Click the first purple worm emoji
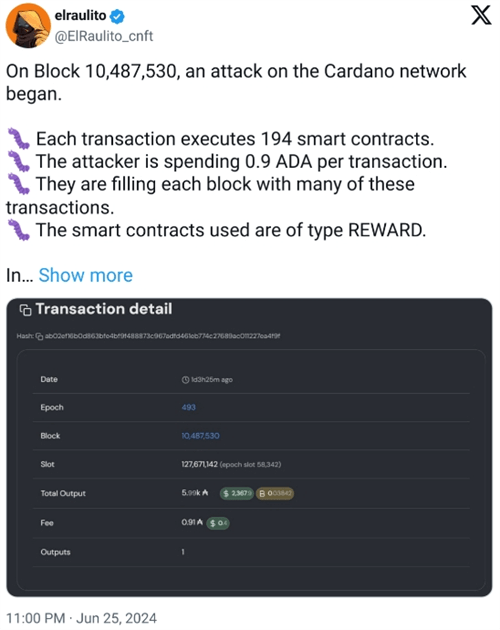Viewport: 500px width, 630px height. 19,139
